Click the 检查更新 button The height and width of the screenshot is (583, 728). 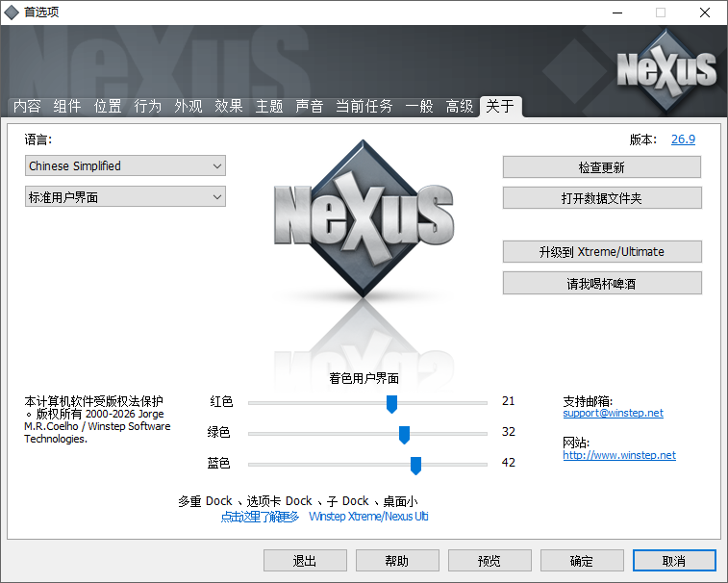tap(602, 167)
